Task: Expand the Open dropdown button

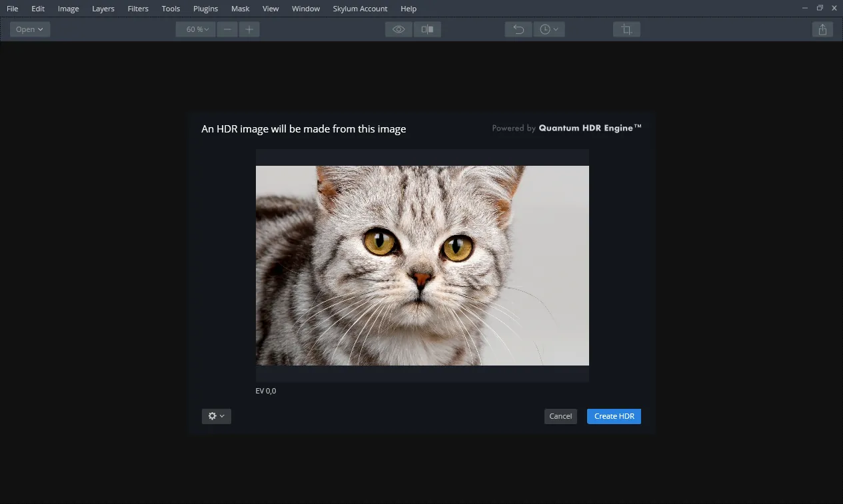Action: click(x=30, y=29)
